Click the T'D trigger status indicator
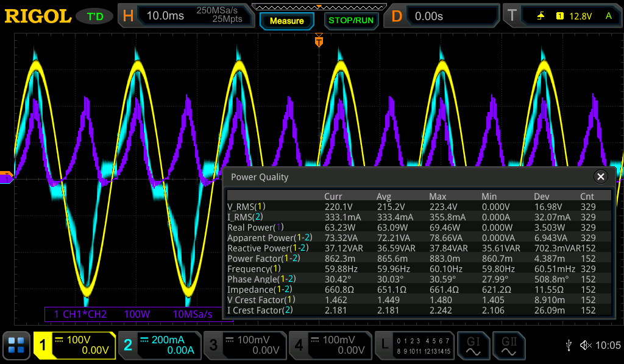The height and width of the screenshot is (364, 624). (95, 16)
